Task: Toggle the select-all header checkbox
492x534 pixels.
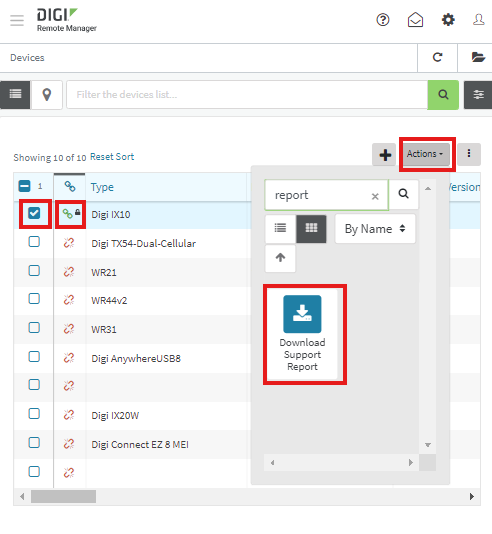Action: (25, 186)
